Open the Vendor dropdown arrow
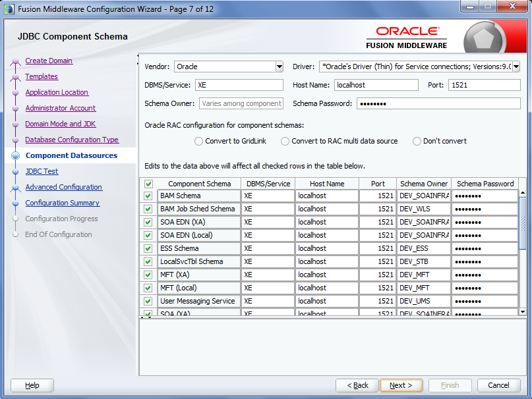532x399 pixels. coord(280,66)
